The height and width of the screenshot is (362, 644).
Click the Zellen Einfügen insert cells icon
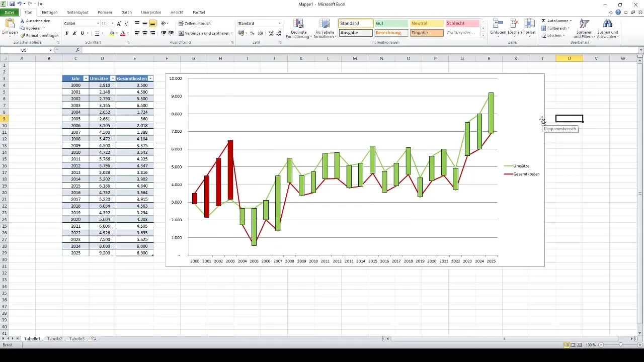tap(498, 24)
